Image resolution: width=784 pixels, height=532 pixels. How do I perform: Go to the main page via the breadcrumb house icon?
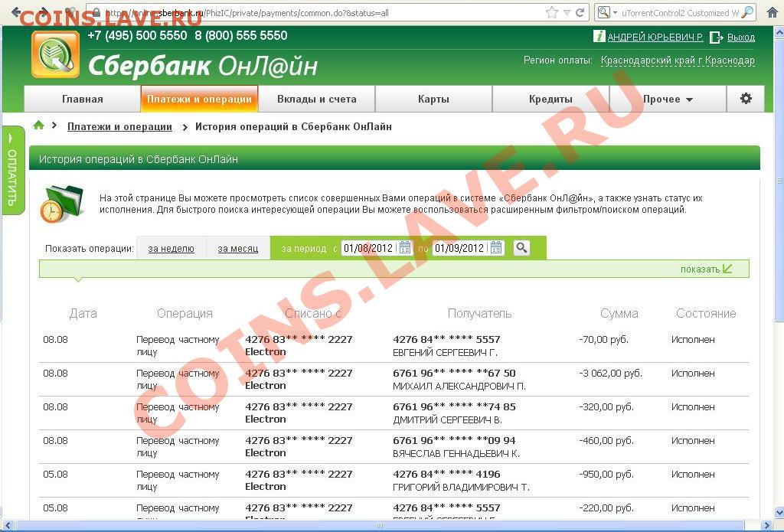point(38,126)
